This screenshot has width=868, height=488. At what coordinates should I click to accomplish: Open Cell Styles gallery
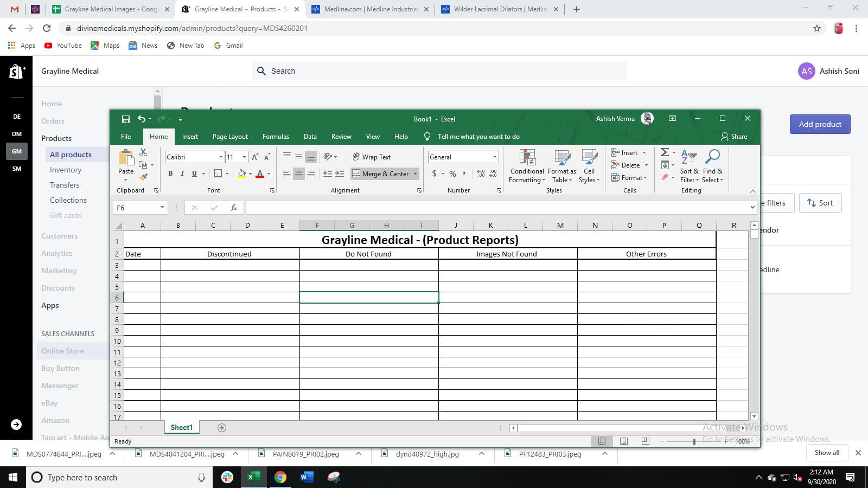click(589, 166)
